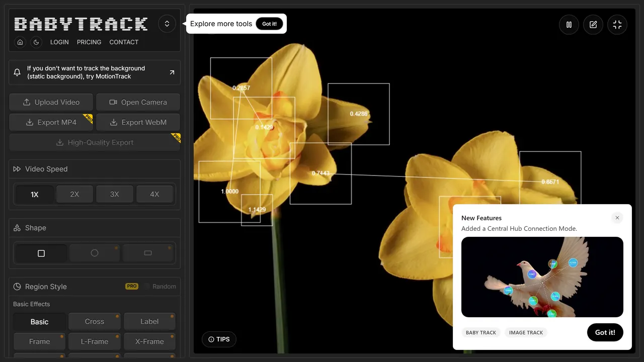644x362 pixels.
Task: Click Export MP4 button
Action: click(51, 122)
